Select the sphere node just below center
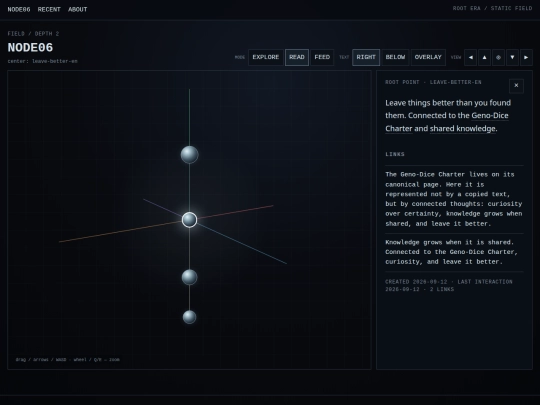The image size is (540, 405). click(189, 277)
